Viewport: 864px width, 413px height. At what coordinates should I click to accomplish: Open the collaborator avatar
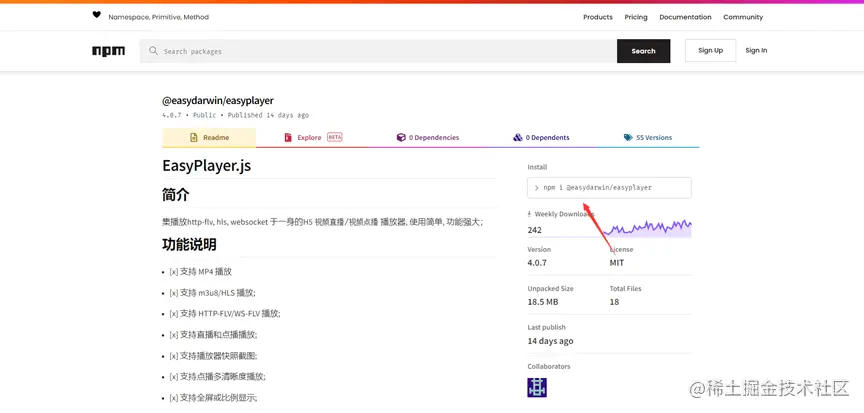click(537, 387)
